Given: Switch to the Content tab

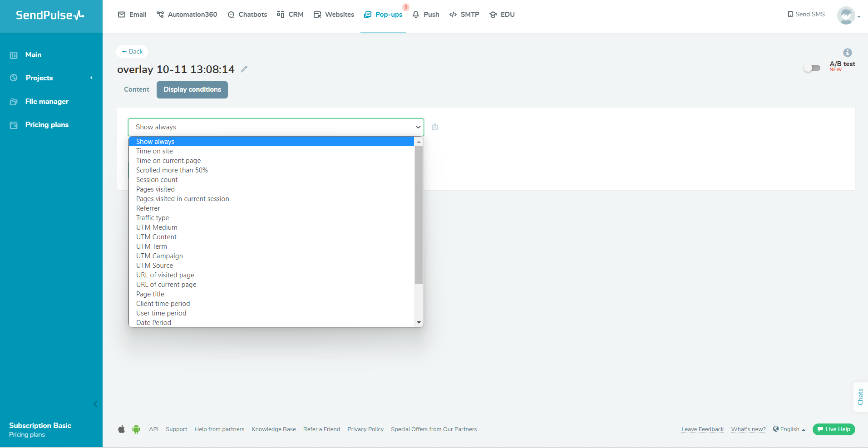Looking at the screenshot, I should pyautogui.click(x=137, y=89).
